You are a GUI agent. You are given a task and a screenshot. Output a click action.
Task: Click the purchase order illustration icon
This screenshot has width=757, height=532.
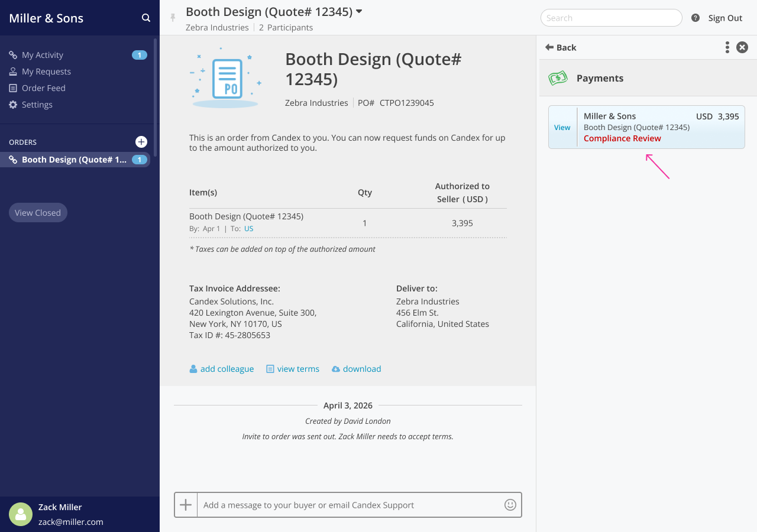tap(225, 78)
